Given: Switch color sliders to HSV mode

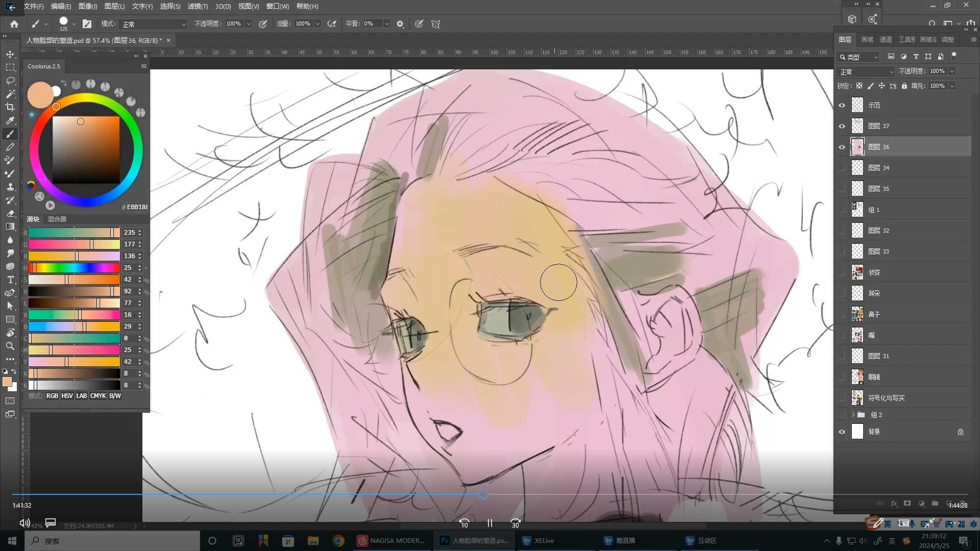Looking at the screenshot, I should coord(67,396).
